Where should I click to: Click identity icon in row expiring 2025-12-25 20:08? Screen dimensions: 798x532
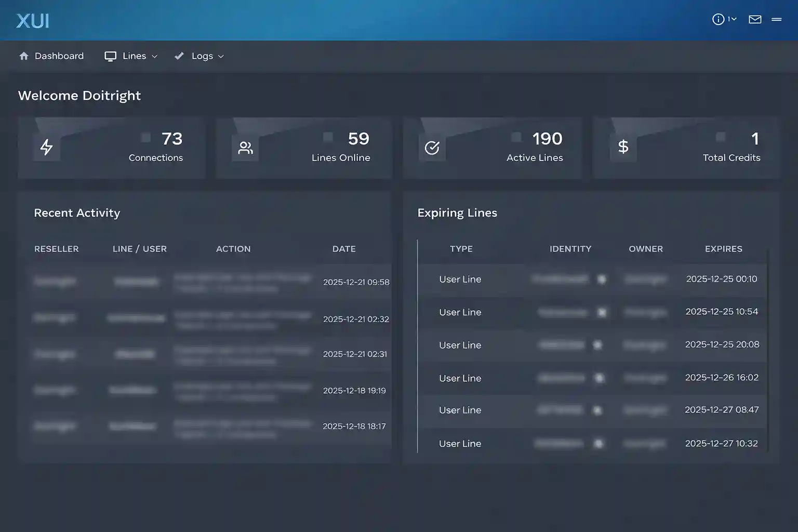(x=597, y=345)
